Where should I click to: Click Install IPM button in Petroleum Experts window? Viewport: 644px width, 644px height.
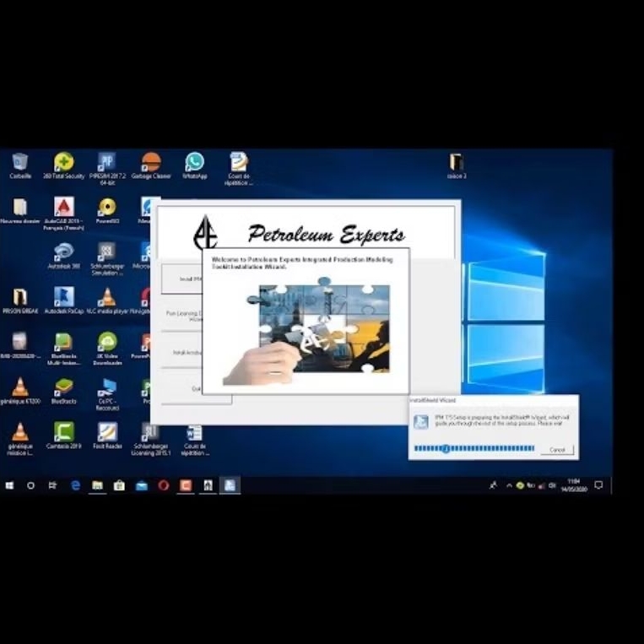[182, 279]
